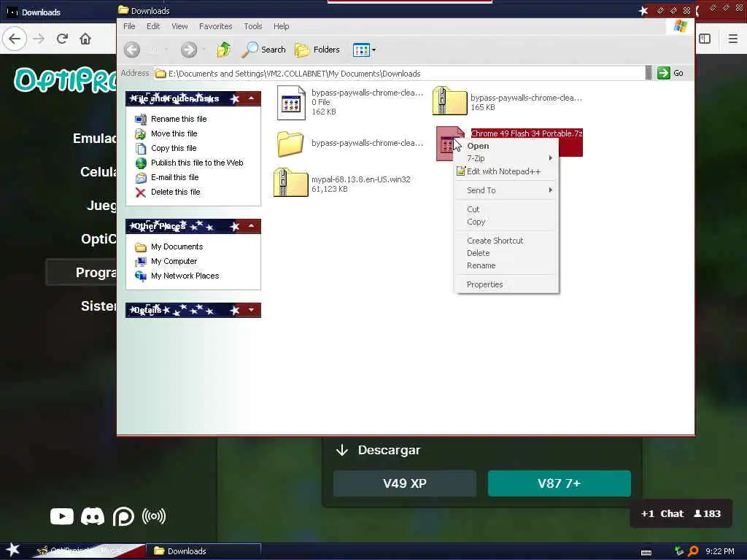Open the browser hamburger menu
The height and width of the screenshot is (560, 747).
point(733,39)
